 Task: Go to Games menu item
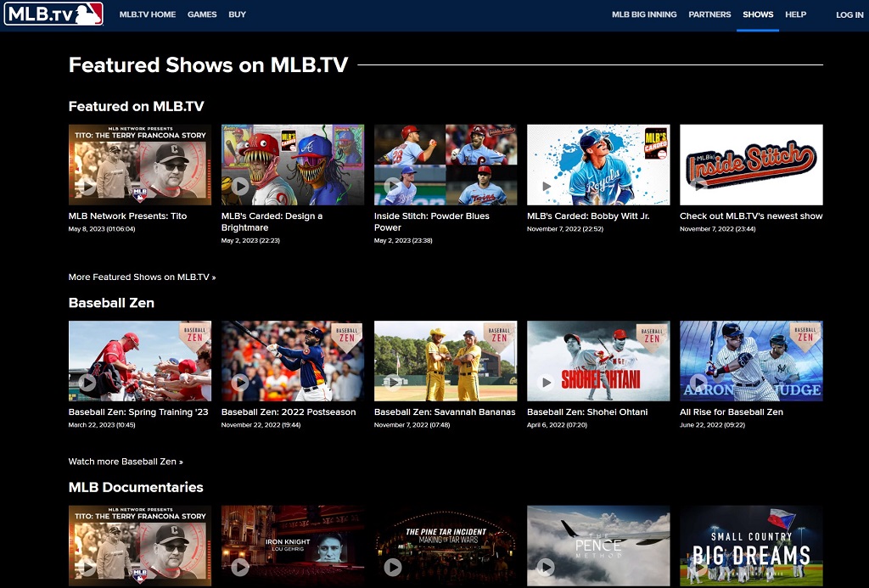202,14
